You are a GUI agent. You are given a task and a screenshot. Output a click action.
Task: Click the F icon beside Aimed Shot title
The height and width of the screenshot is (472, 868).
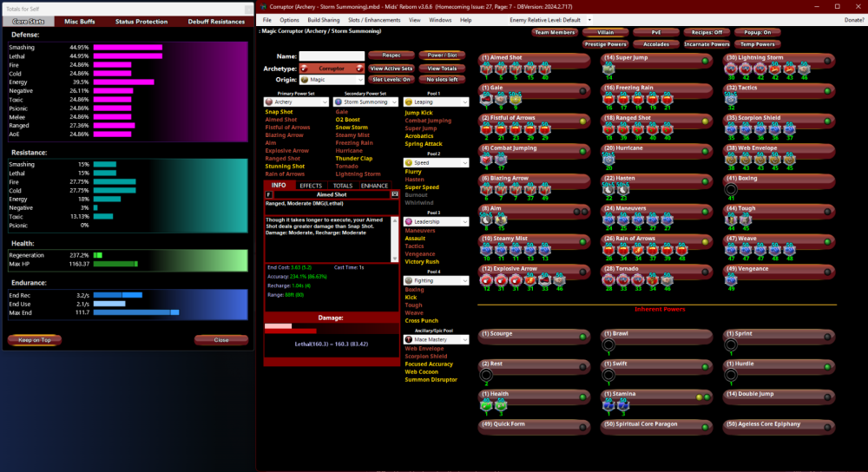(x=269, y=194)
